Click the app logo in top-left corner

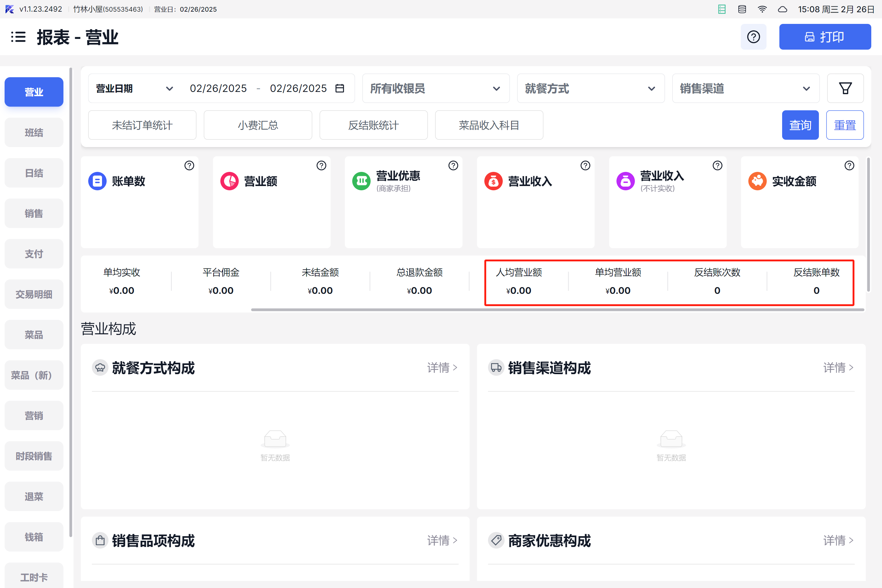pyautogui.click(x=9, y=9)
